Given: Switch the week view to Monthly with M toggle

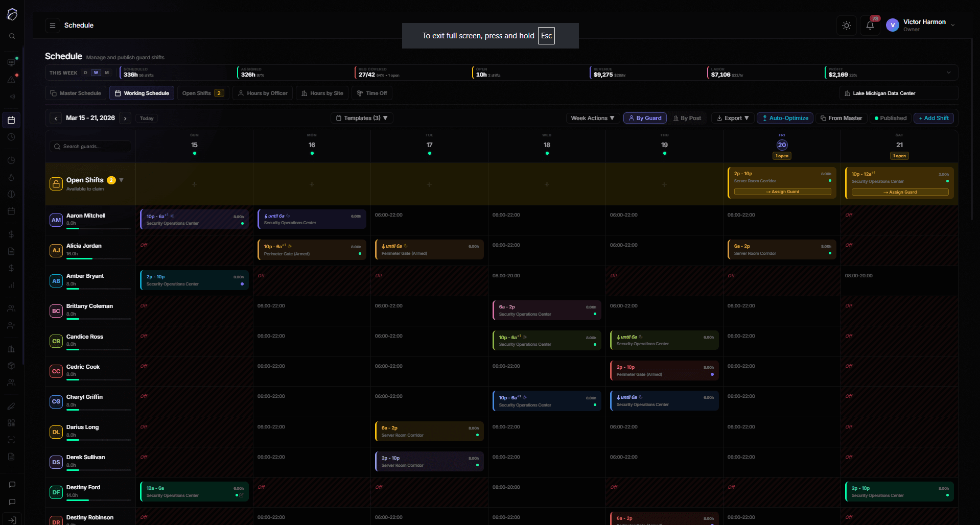Looking at the screenshot, I should pyautogui.click(x=107, y=73).
